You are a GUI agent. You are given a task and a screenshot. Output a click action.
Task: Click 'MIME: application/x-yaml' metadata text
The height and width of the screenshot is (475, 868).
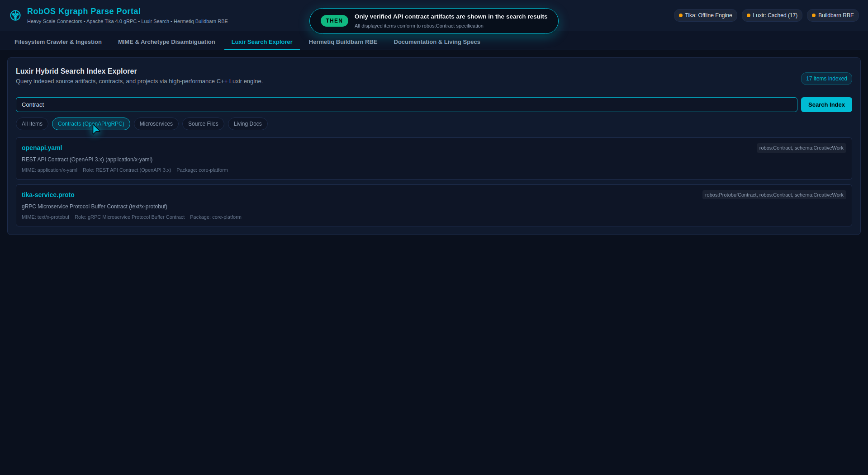[x=49, y=170]
